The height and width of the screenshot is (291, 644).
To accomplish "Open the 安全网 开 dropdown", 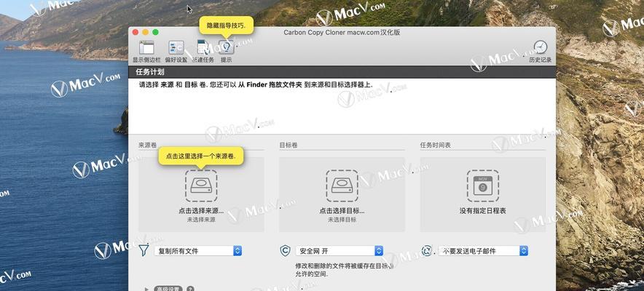I will [339, 251].
